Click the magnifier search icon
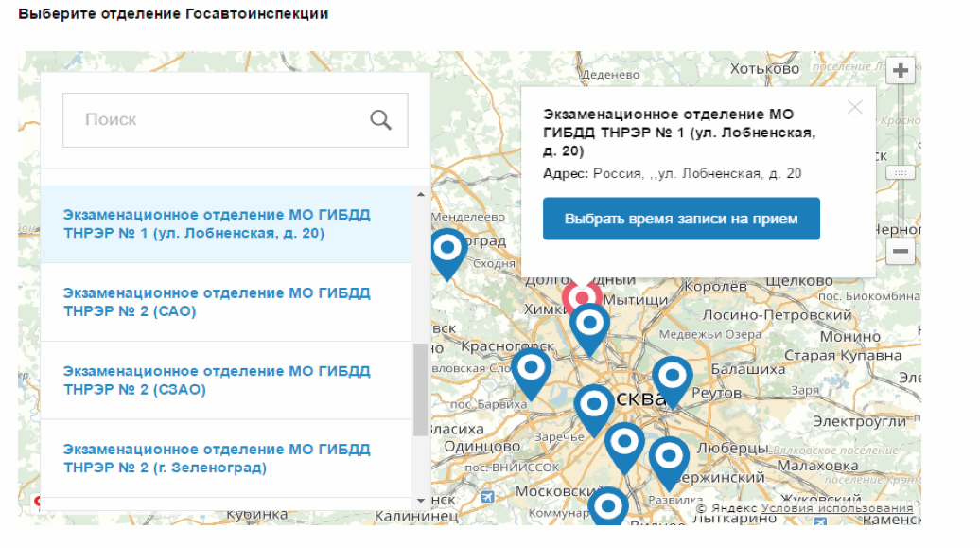 coord(380,120)
